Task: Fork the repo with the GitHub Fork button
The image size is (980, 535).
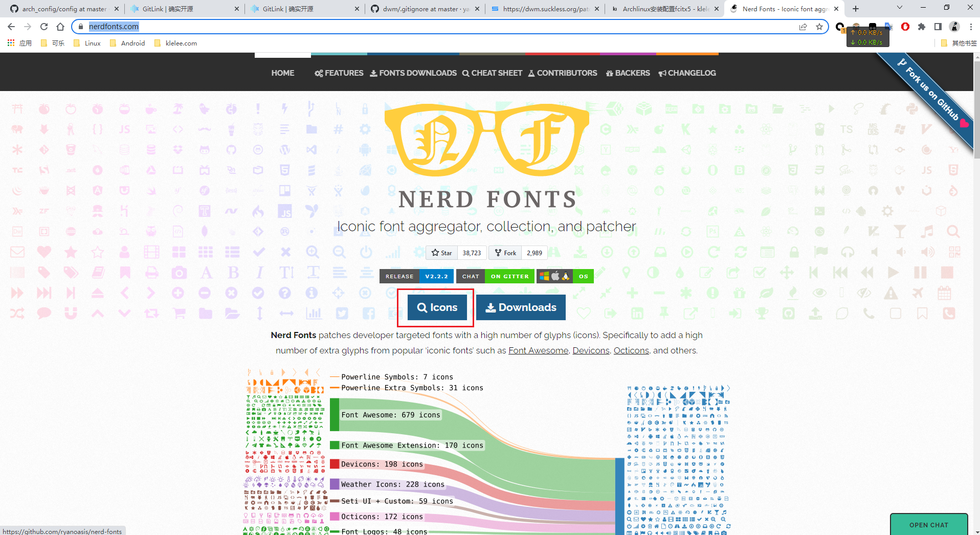Action: click(x=505, y=253)
